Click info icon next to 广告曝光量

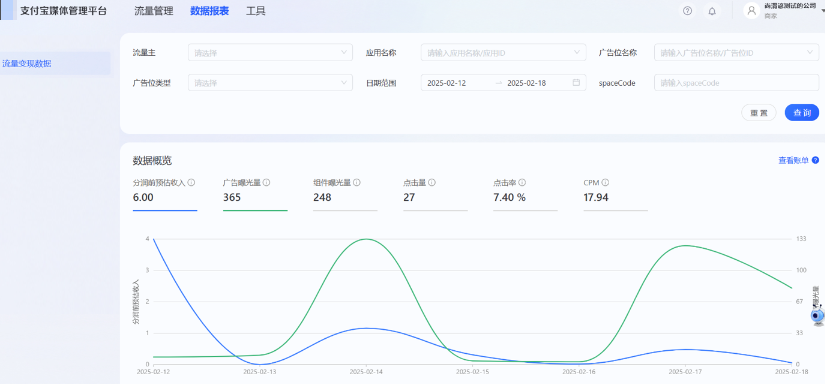coord(266,183)
